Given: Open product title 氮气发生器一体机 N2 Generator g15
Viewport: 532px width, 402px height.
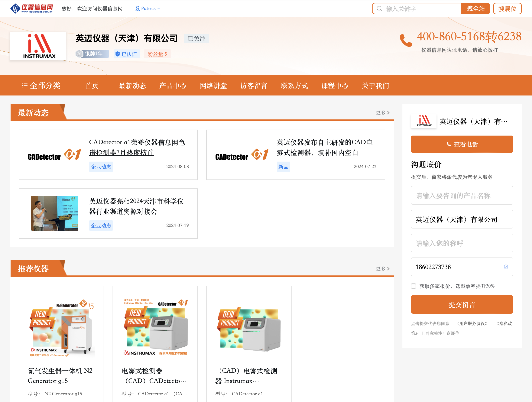Looking at the screenshot, I should (60, 376).
